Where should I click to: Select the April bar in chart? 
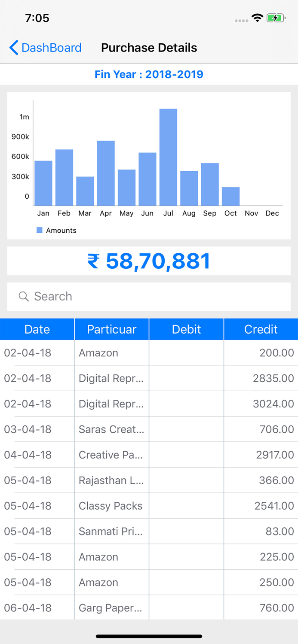106,173
